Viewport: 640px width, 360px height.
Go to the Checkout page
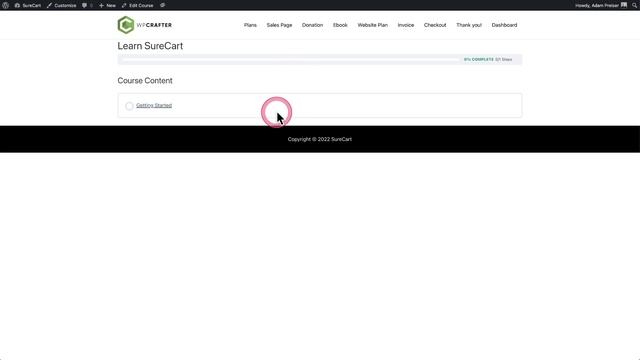435,25
